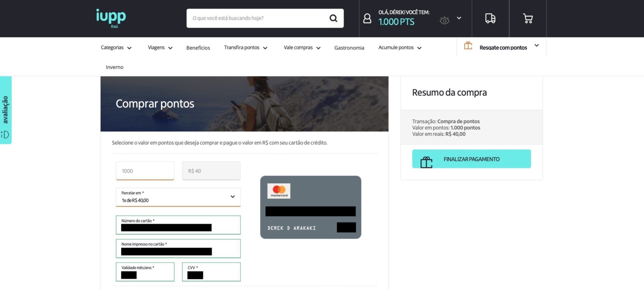Image resolution: width=644 pixels, height=290 pixels.
Task: Focus the points amount field showing 1000
Action: pos(145,171)
